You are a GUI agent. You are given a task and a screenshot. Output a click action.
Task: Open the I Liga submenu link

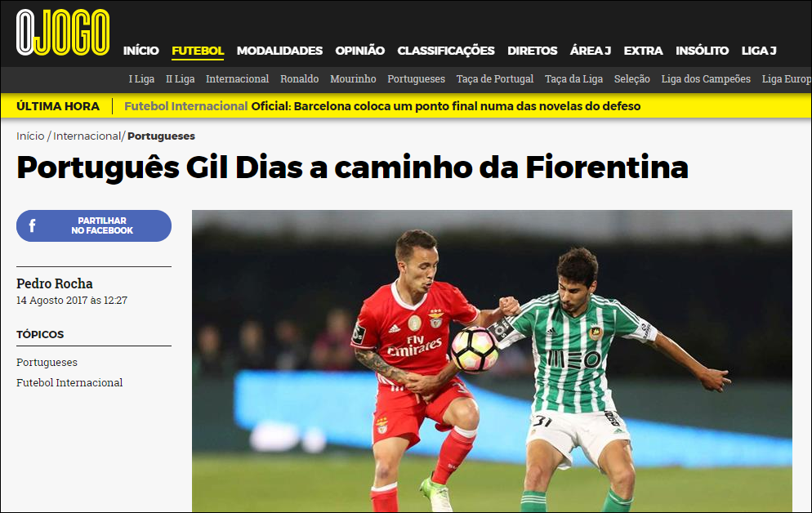pyautogui.click(x=141, y=78)
